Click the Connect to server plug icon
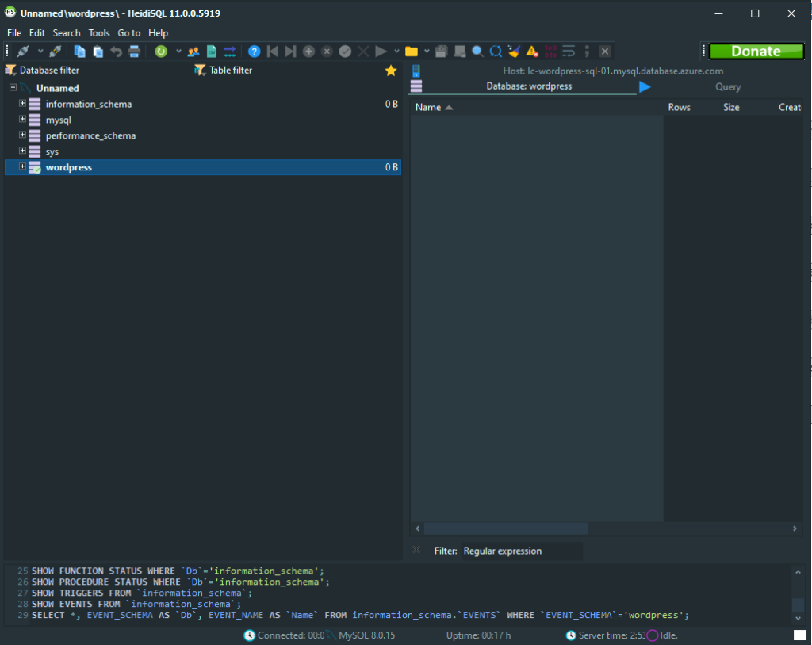Screen dimensions: 812x645 tap(23, 52)
